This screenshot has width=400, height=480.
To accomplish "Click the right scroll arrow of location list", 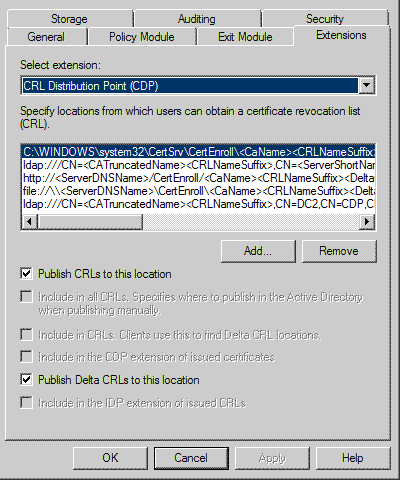I will 367,221.
